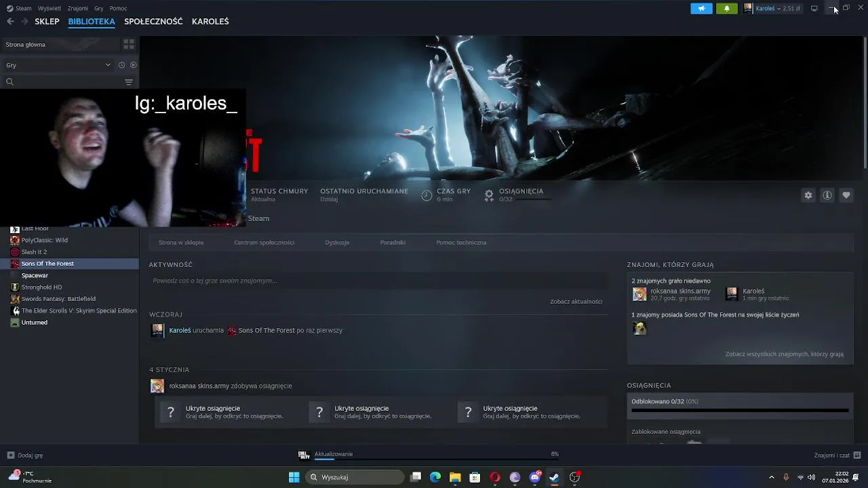Open Opera browser from taskbar
Image resolution: width=868 pixels, height=488 pixels.
(x=495, y=477)
